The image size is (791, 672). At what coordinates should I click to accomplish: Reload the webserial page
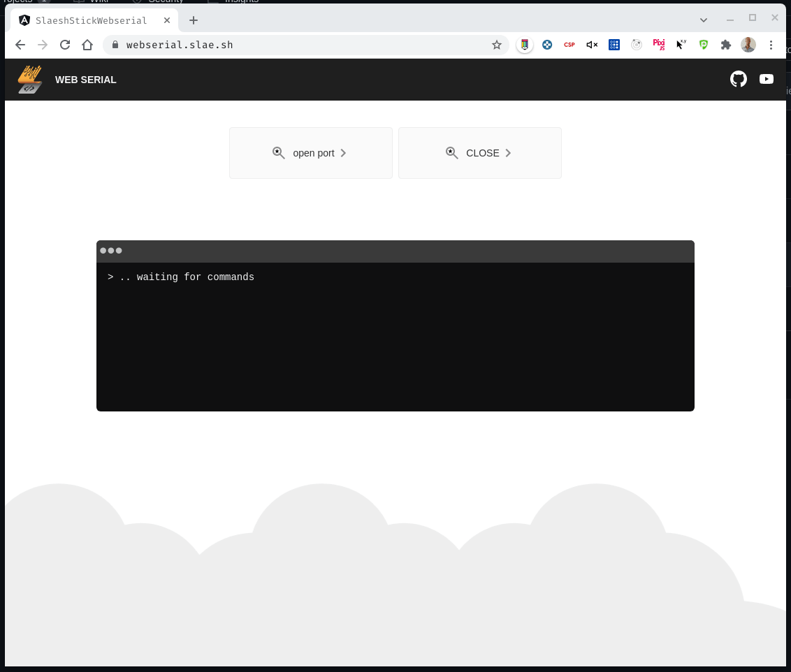(65, 45)
